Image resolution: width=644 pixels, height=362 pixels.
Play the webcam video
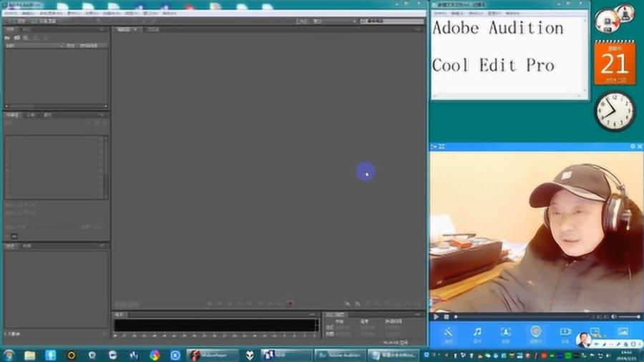[x=436, y=317]
